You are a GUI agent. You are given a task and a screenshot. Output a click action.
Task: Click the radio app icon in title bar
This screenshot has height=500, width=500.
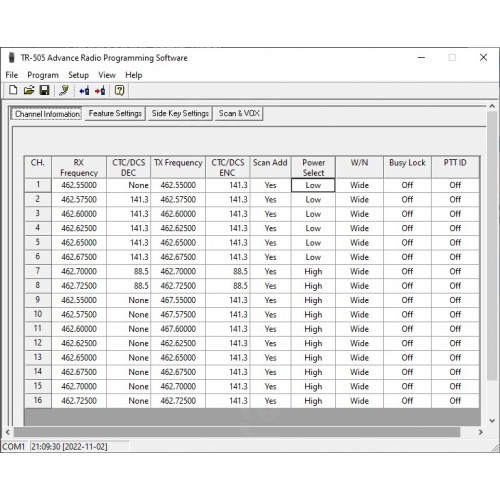(11, 57)
